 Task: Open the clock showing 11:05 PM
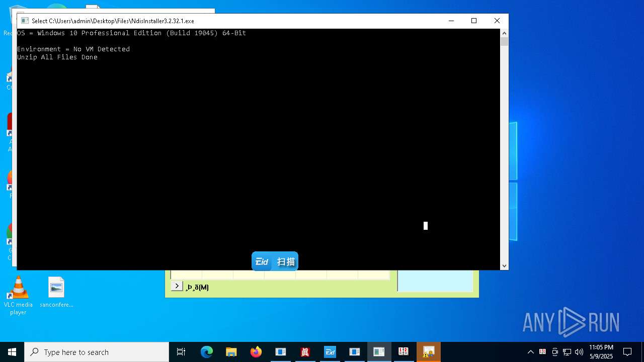(x=601, y=352)
